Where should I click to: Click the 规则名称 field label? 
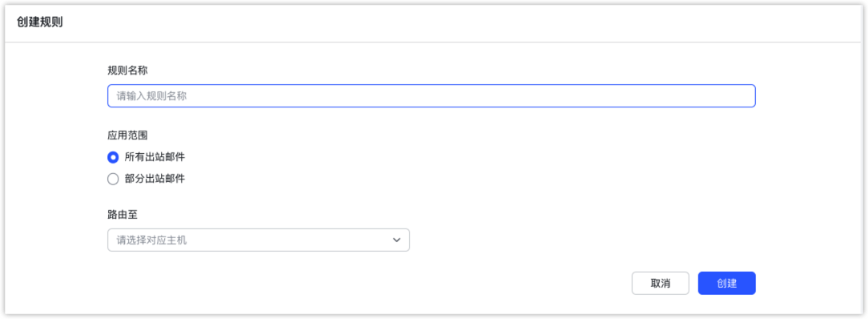pos(127,71)
